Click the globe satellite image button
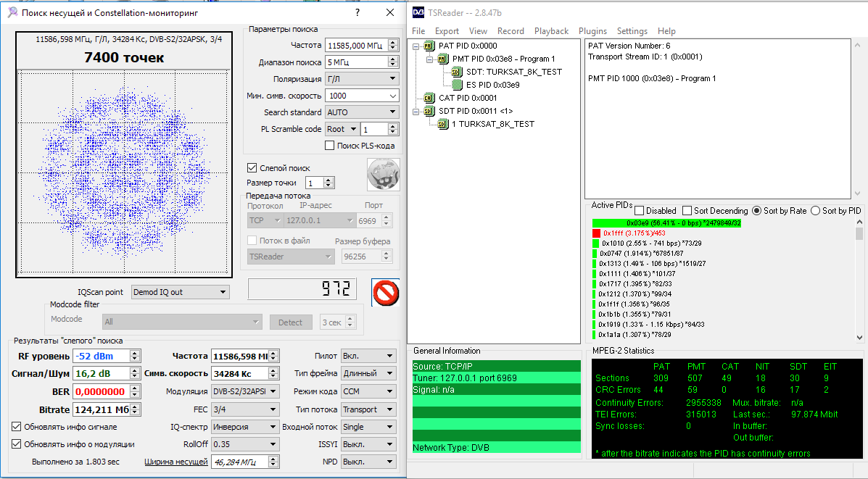868x479 pixels. pyautogui.click(x=383, y=174)
